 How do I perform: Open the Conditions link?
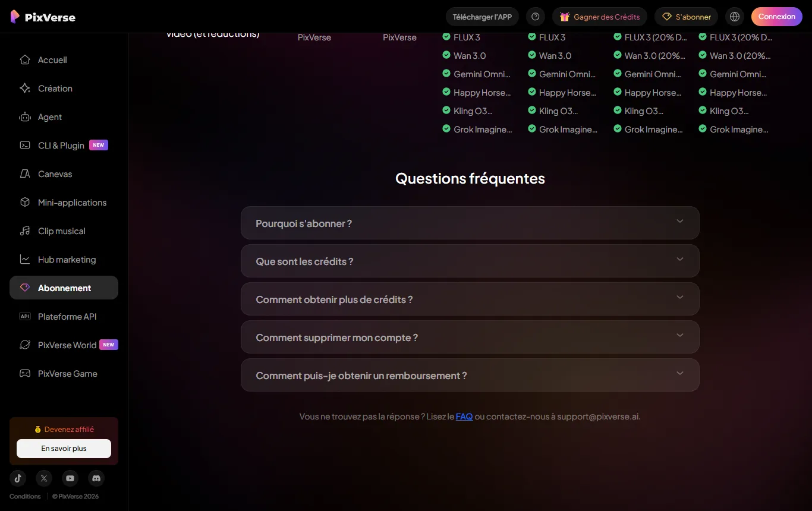click(25, 496)
